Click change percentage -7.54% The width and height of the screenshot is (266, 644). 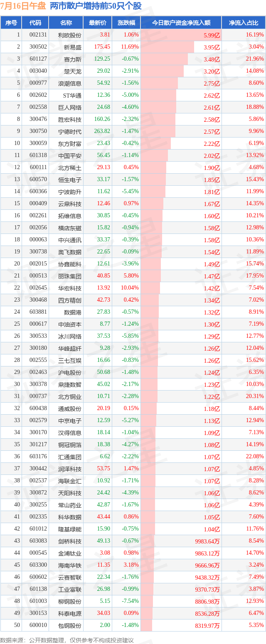131,601
